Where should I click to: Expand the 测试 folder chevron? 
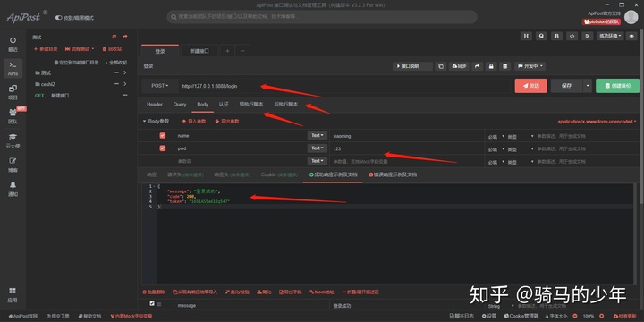[125, 72]
